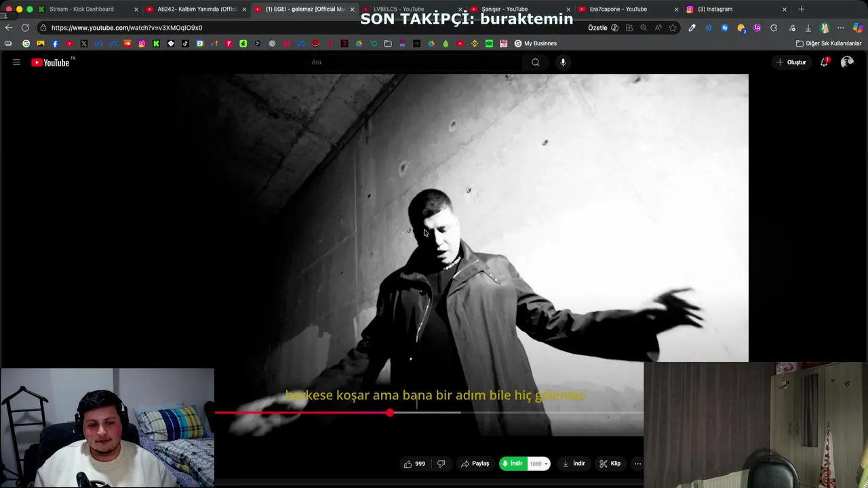
Task: Reload the page with refresh icon
Action: [25, 28]
